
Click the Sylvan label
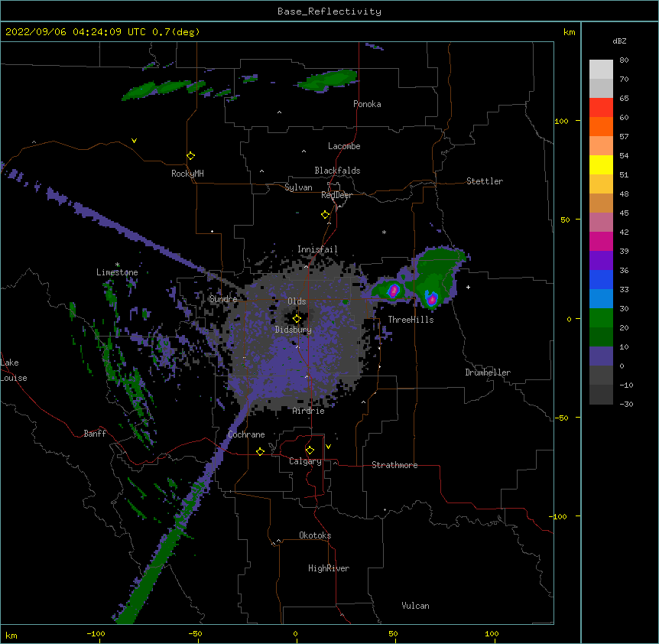(x=298, y=187)
